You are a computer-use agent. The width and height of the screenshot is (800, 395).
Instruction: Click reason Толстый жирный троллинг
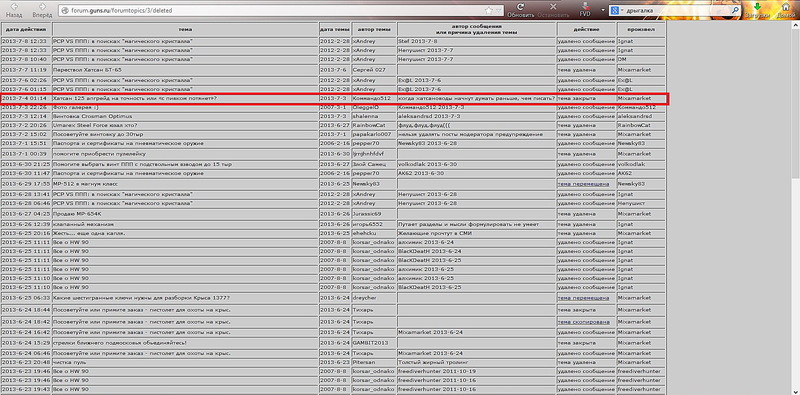click(x=434, y=362)
